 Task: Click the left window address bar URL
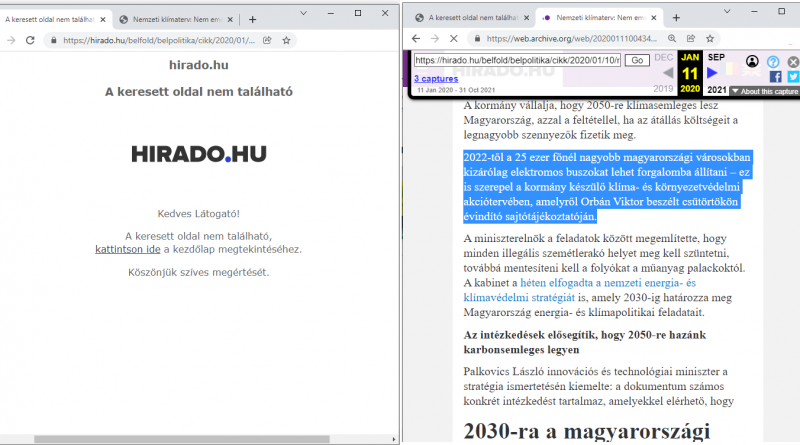159,40
